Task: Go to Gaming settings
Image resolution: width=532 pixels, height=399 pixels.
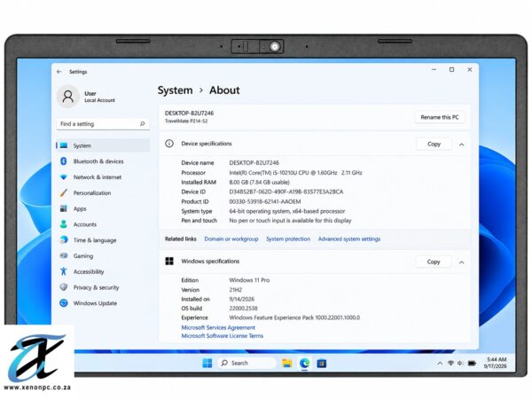Action: (103, 256)
